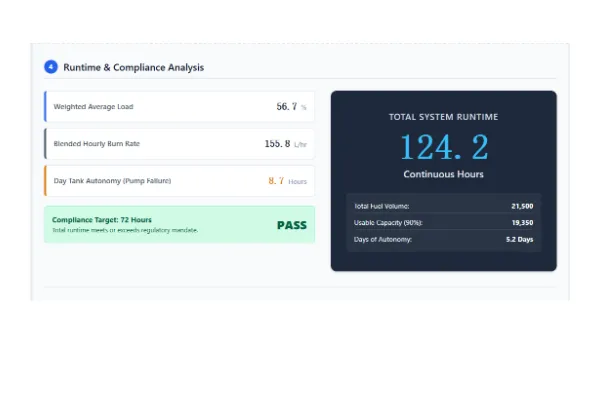The width and height of the screenshot is (600, 400).
Task: Select the 21,500 fuel volume value
Action: pos(522,206)
